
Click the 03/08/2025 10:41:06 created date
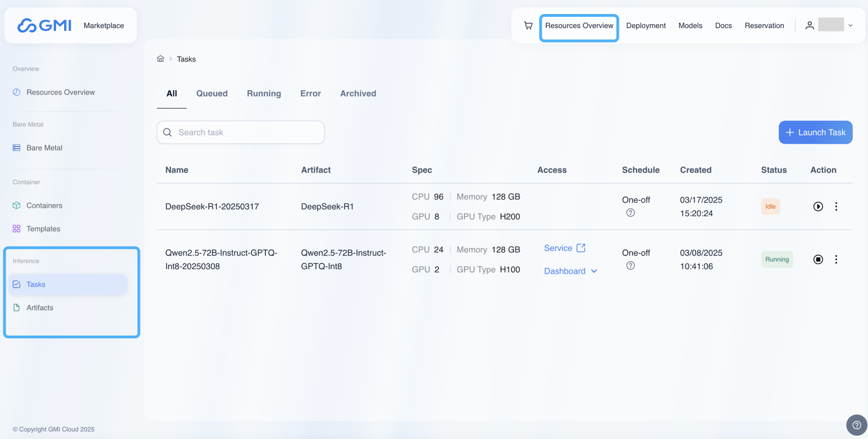[701, 259]
